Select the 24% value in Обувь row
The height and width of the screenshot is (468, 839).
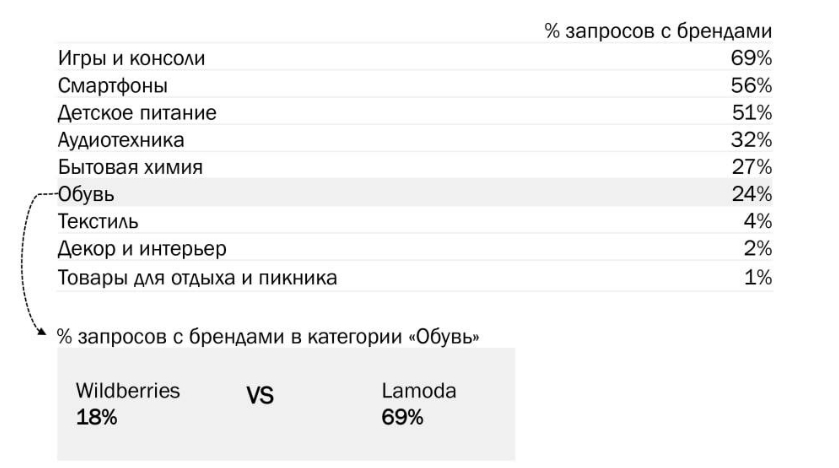pos(751,194)
